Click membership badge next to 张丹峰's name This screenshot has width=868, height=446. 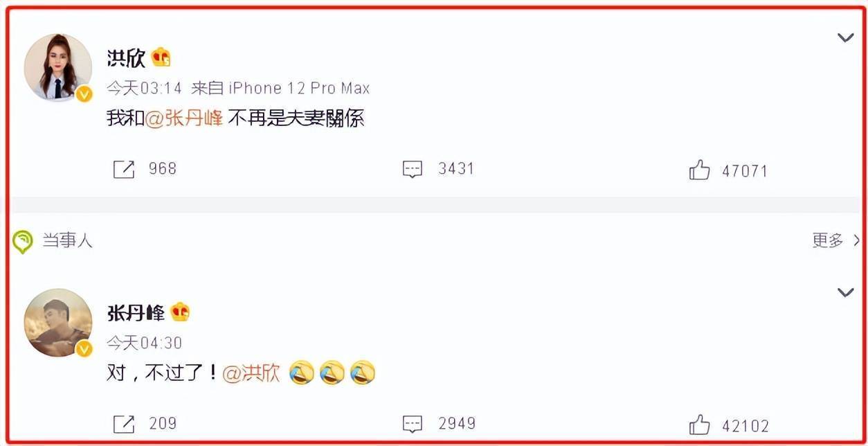(x=180, y=312)
